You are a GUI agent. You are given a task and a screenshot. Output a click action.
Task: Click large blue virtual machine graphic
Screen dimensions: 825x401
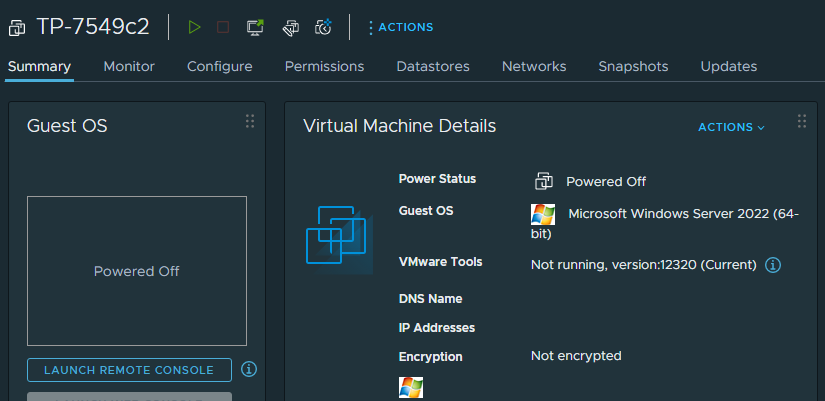[339, 240]
